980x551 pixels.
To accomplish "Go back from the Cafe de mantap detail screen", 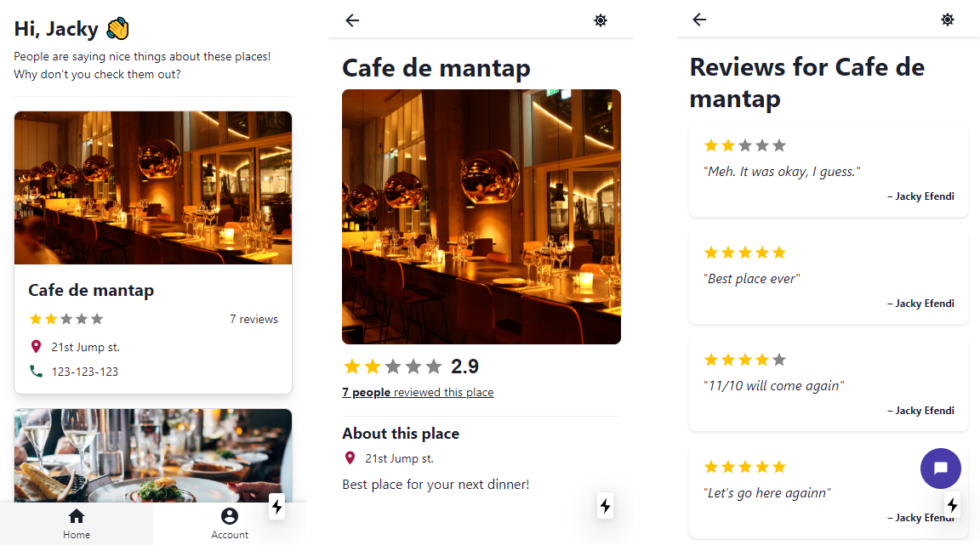I will [352, 20].
